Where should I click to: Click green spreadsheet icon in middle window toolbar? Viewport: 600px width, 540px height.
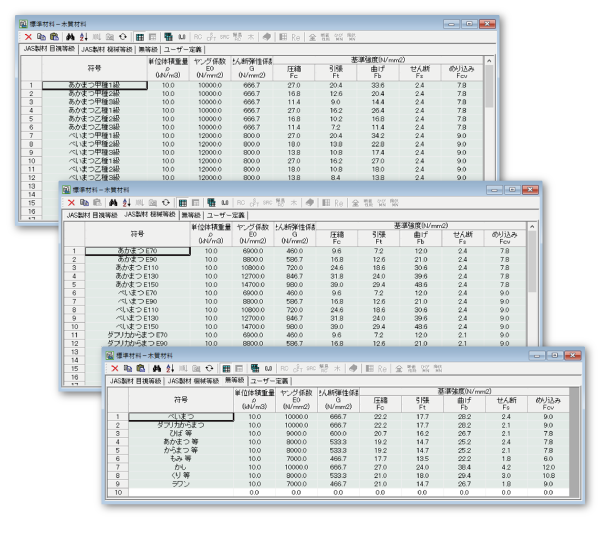(x=211, y=202)
